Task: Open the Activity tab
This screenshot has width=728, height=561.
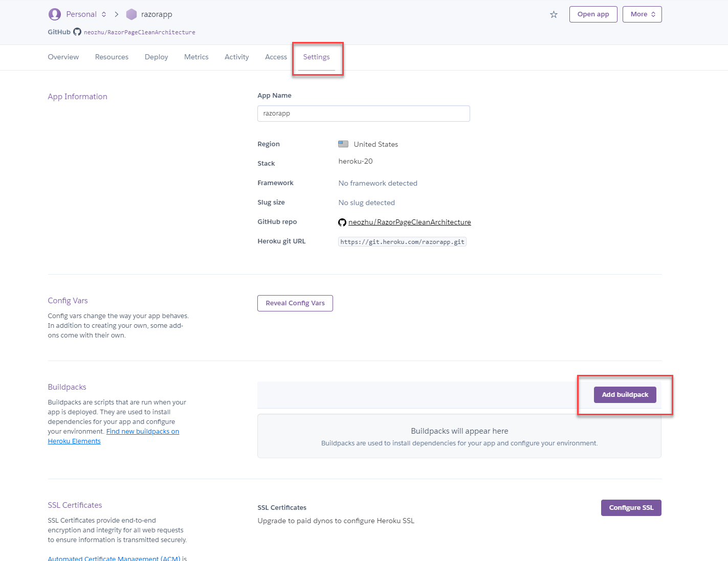Action: [x=237, y=57]
